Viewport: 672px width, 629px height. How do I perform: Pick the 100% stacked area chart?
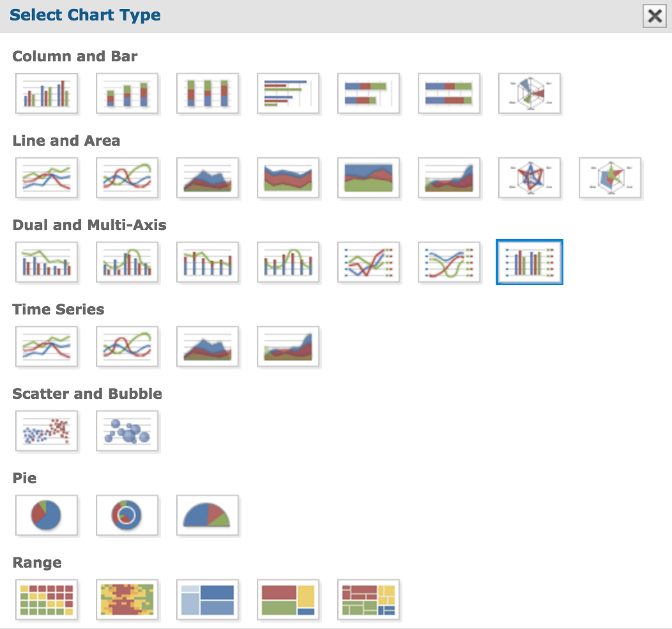(x=369, y=178)
